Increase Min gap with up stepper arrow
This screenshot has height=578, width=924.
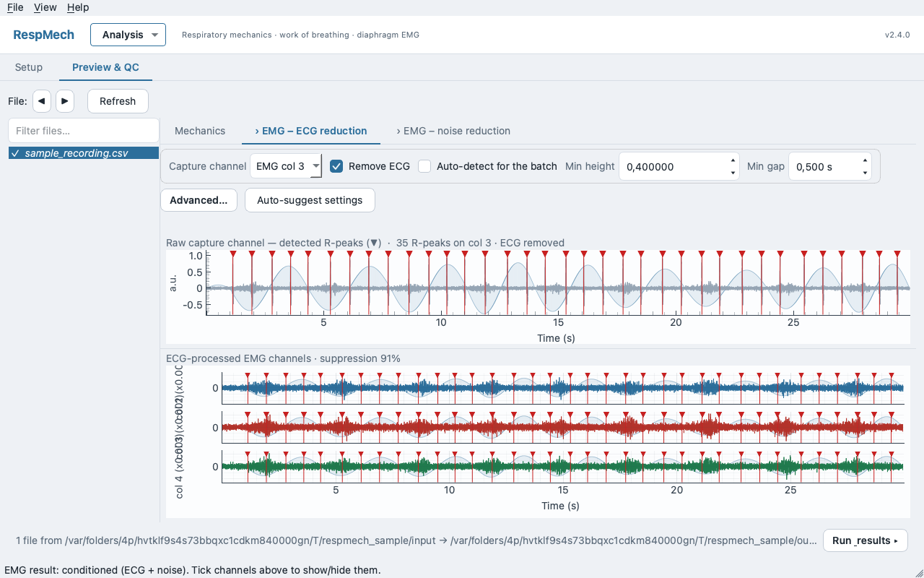865,160
